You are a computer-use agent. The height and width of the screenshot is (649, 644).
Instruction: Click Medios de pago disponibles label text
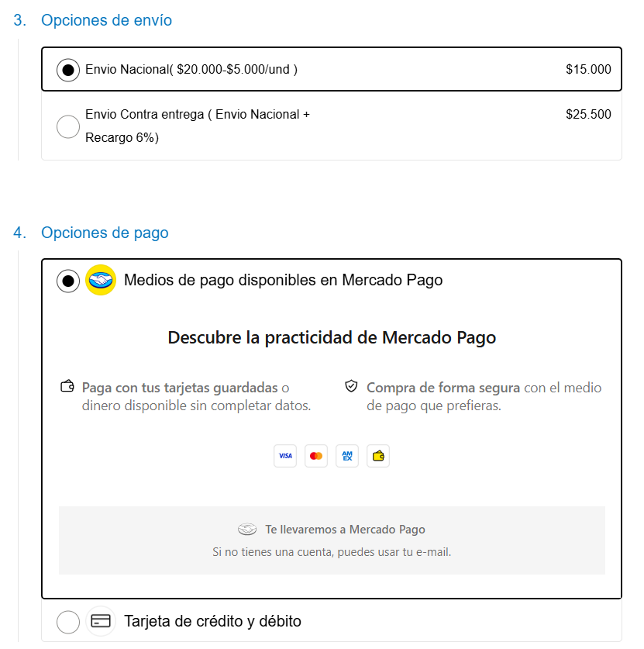coord(283,280)
